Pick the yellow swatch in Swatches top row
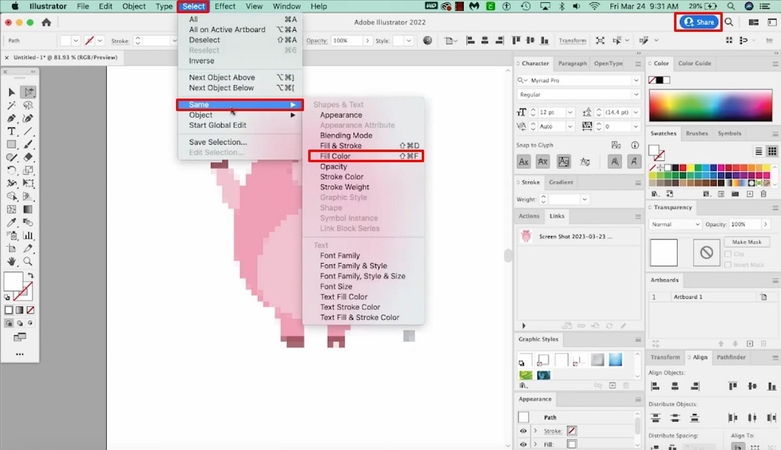This screenshot has height=450, width=781. (x=690, y=168)
